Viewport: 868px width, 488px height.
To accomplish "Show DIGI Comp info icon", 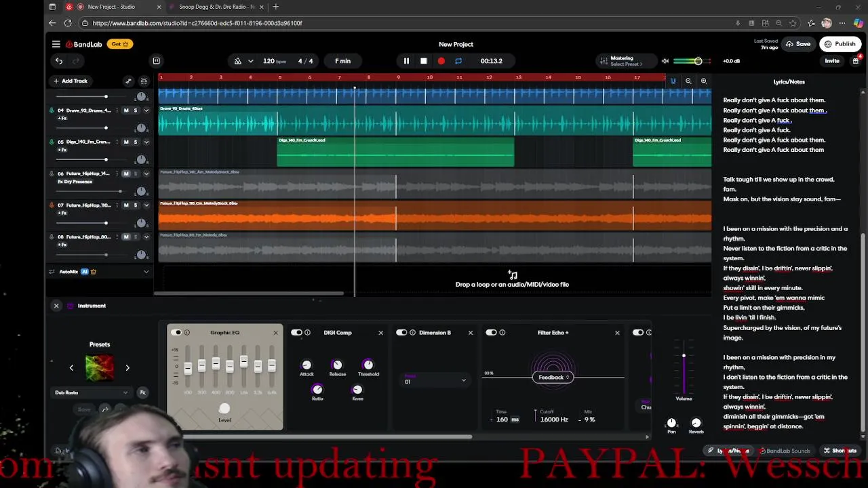I will (307, 333).
